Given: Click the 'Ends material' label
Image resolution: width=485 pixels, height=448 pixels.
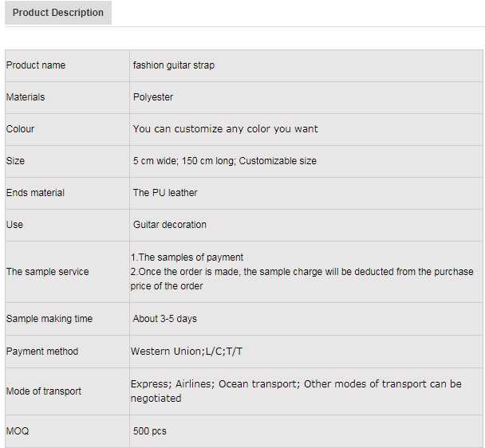Looking at the screenshot, I should click(36, 193).
